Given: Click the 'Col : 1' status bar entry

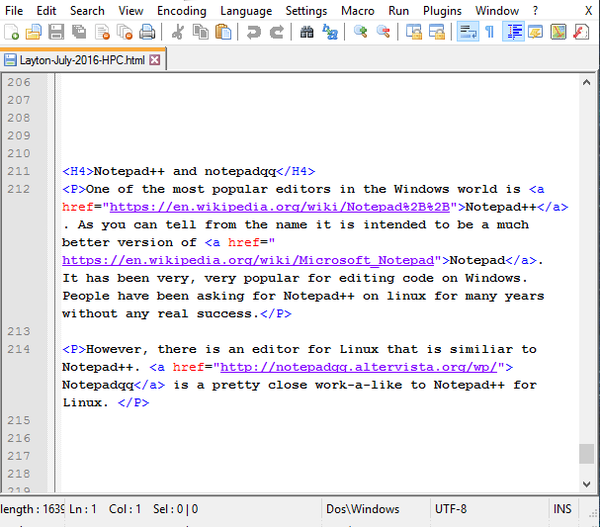Looking at the screenshot, I should (125, 509).
